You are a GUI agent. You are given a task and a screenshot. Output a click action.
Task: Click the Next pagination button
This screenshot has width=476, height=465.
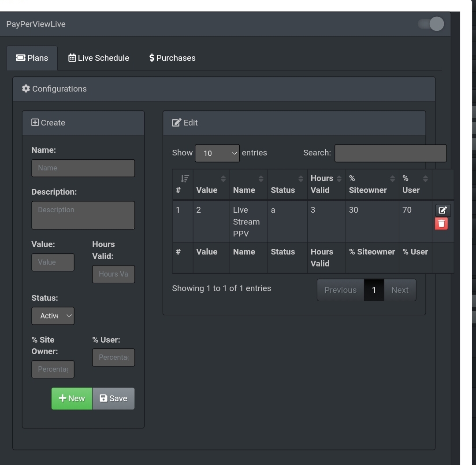coord(400,290)
